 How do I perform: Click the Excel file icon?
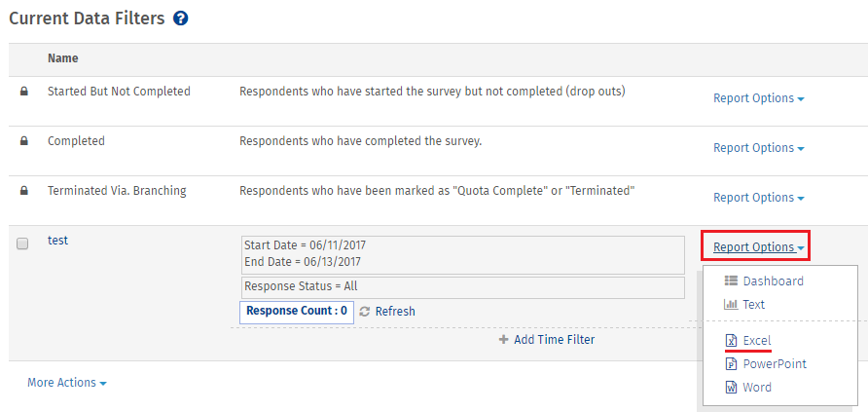tap(731, 340)
